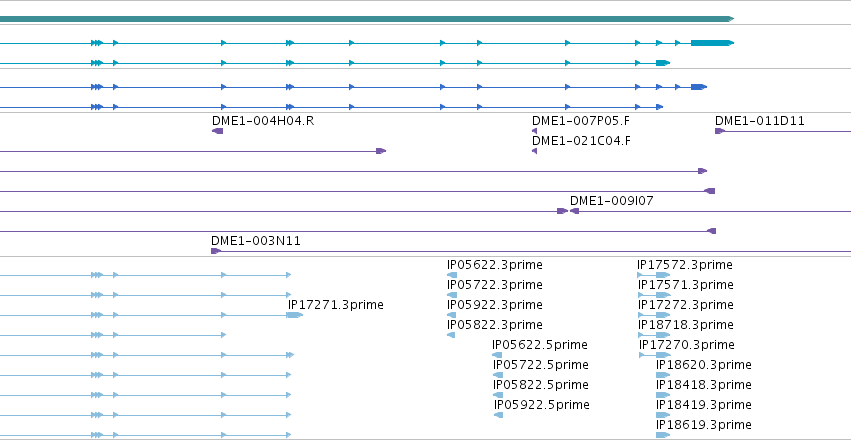Open the IP05822.3prime label
851x440 pixels.
pos(494,325)
